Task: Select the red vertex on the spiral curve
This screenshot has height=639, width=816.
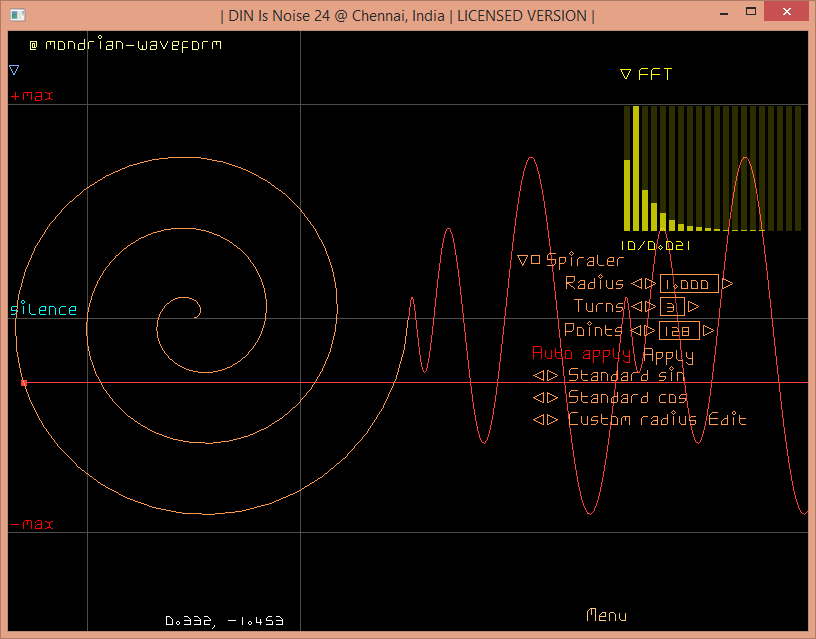Action: coord(24,383)
